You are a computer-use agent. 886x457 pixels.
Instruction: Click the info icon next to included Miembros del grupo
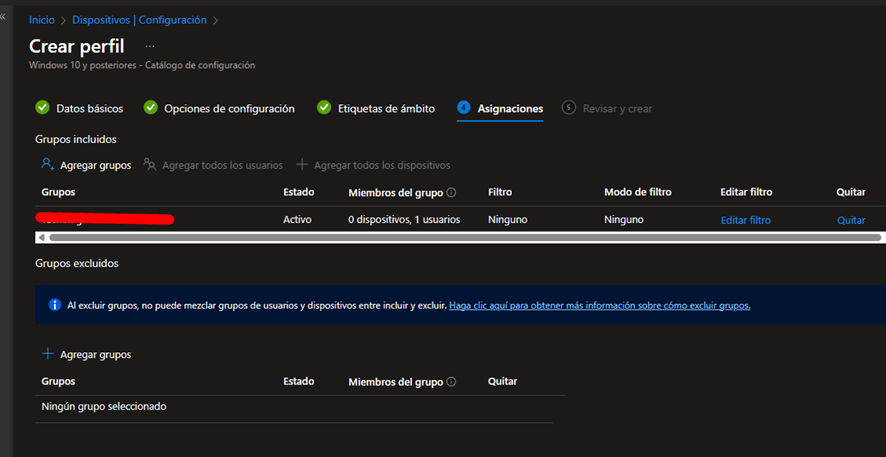[x=451, y=192]
